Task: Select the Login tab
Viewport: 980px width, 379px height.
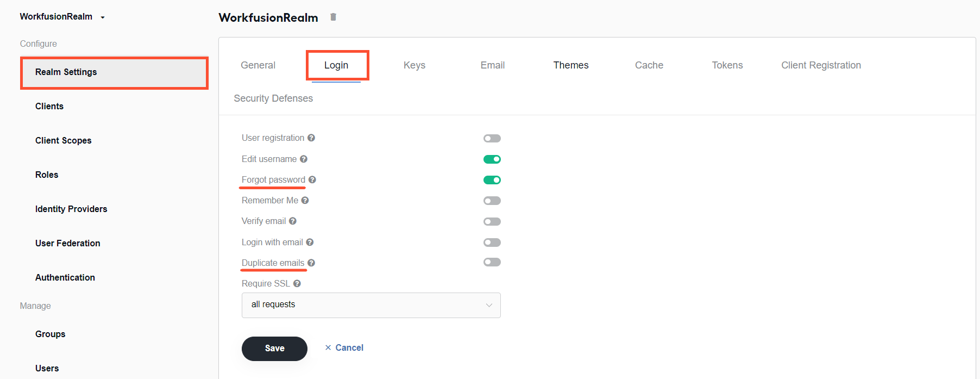Action: coord(336,65)
